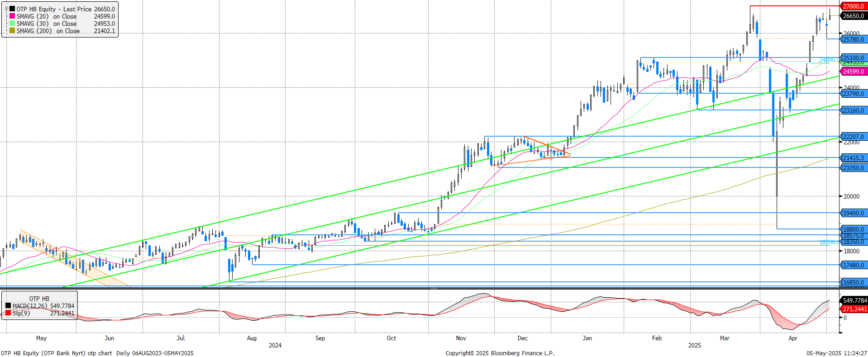Click the blue 18800.0 level label
The height and width of the screenshot is (357, 868).
click(x=854, y=229)
